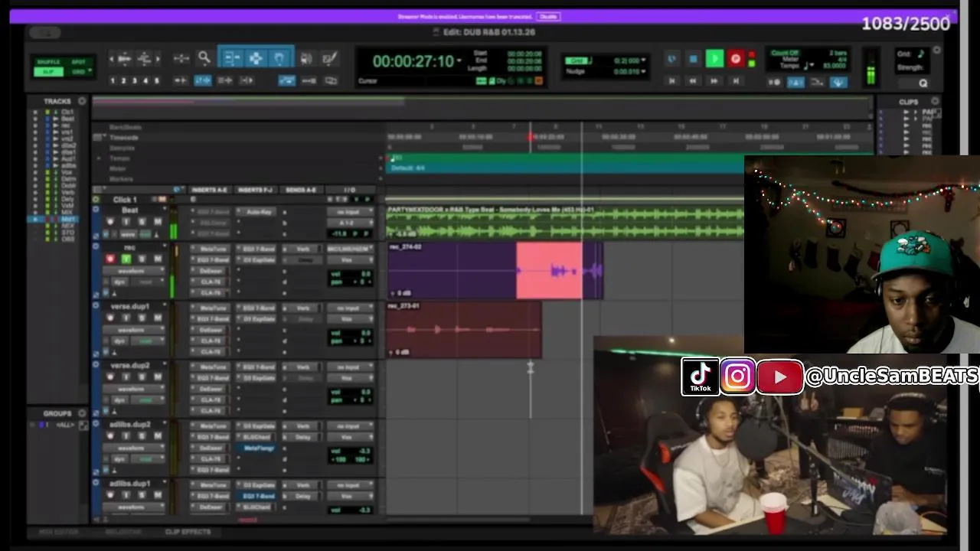Recall zoom preset 1
980x551 pixels.
(x=113, y=80)
